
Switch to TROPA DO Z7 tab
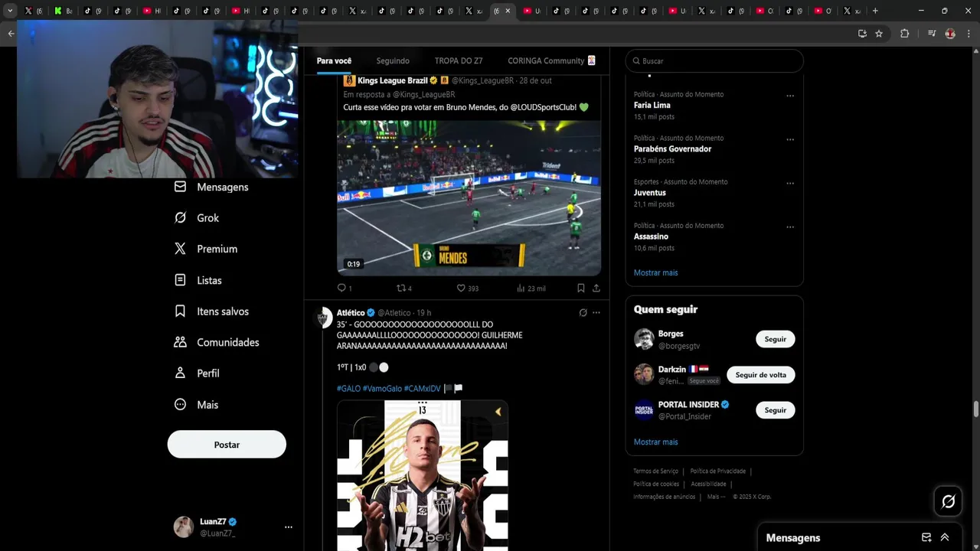coord(459,61)
